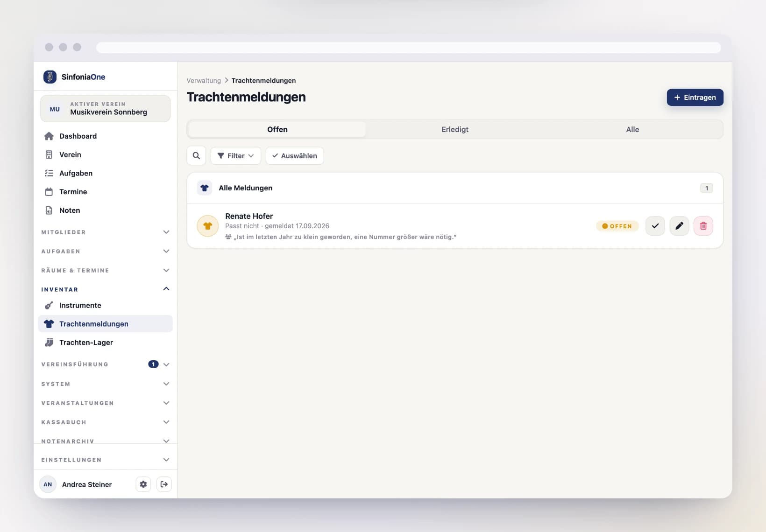Open Dashboard via its home icon

coord(49,136)
